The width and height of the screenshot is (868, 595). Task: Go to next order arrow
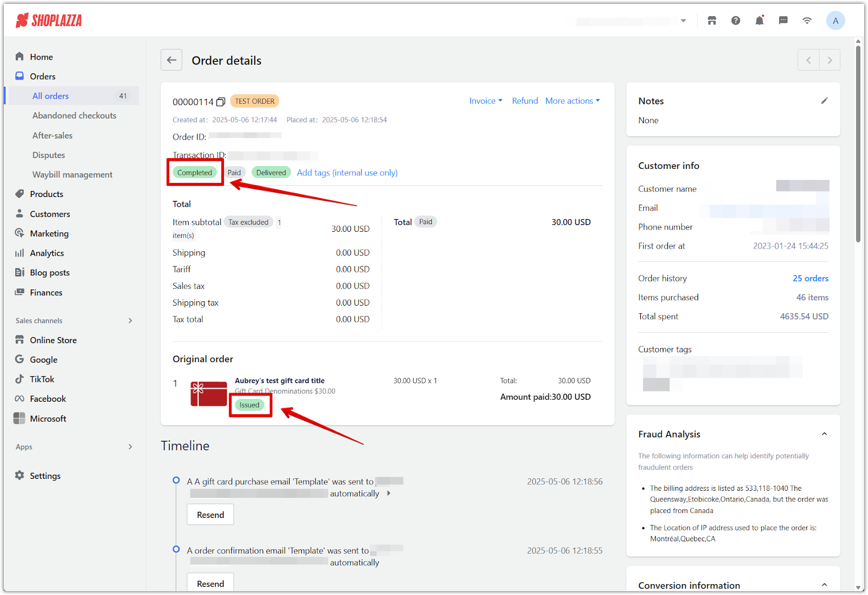[829, 60]
